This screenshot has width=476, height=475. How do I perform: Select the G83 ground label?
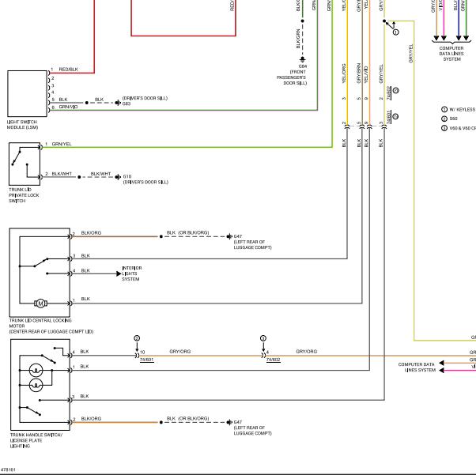point(127,104)
